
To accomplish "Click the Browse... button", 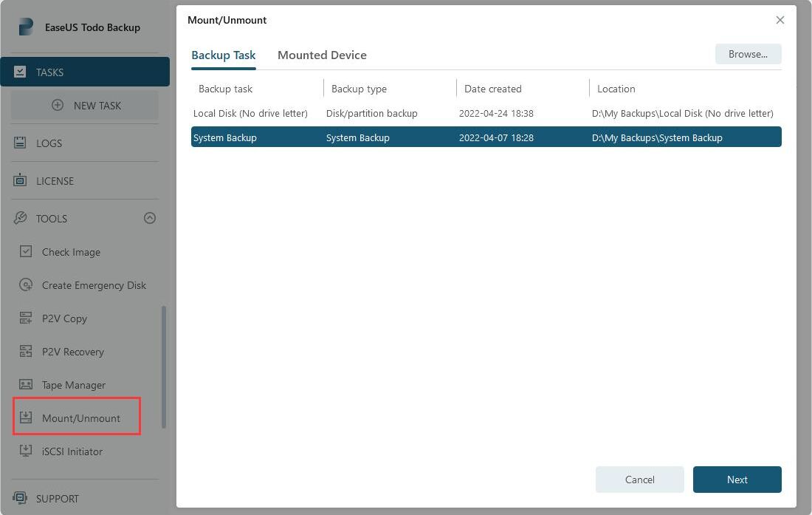I will [x=748, y=54].
